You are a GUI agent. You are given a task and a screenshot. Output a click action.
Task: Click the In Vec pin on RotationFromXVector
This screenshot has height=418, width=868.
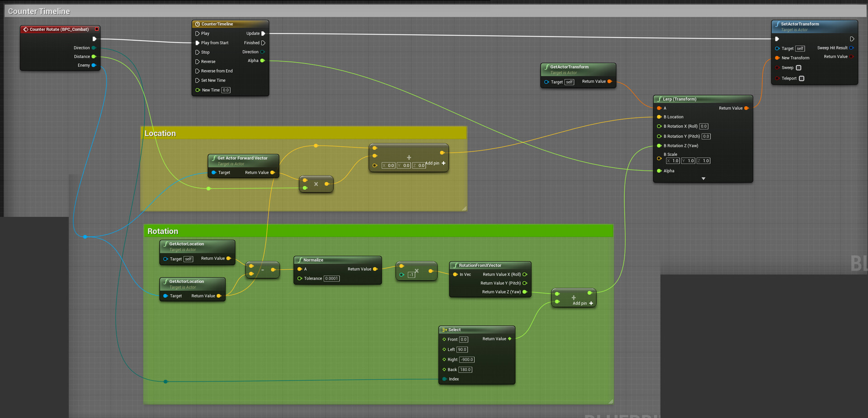[x=455, y=274]
